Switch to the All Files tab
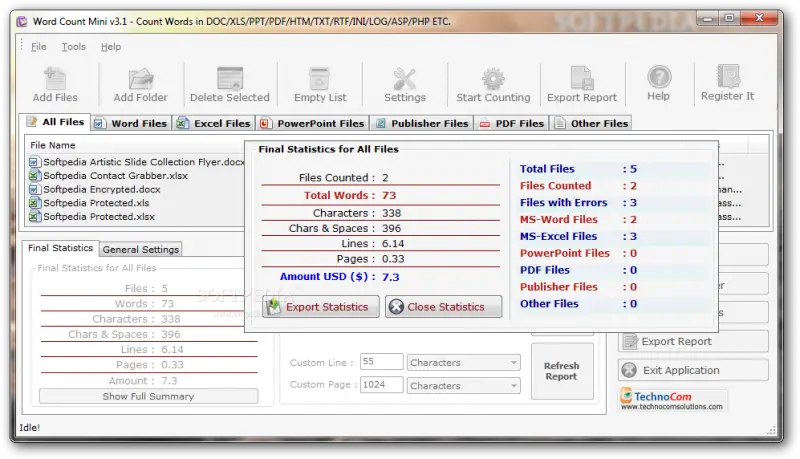 [x=55, y=122]
